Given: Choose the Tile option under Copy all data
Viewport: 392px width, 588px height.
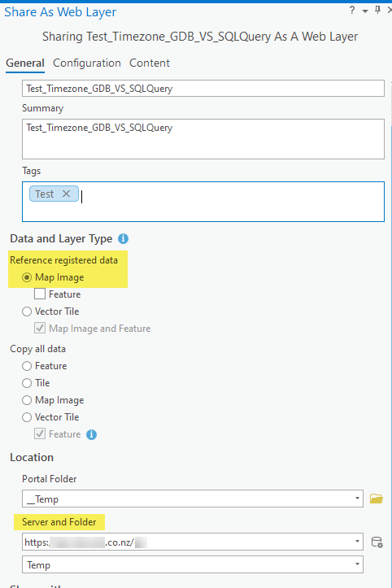Looking at the screenshot, I should click(27, 383).
